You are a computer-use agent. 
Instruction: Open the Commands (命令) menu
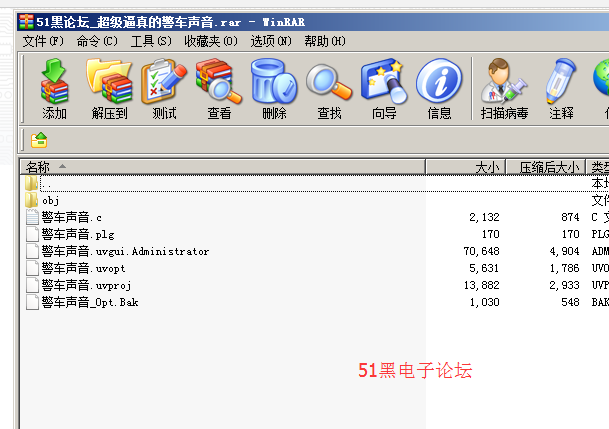[x=97, y=41]
